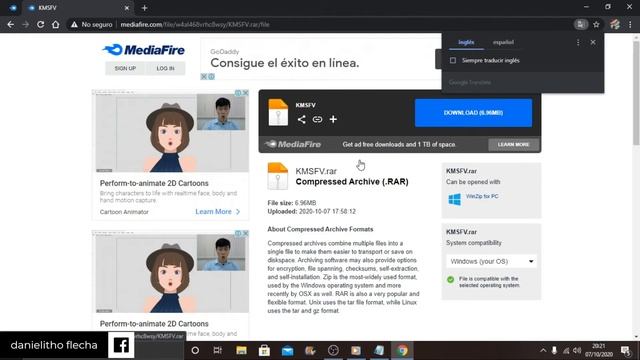Open the Windows (your OS) dropdown
640x360 pixels.
tap(491, 261)
